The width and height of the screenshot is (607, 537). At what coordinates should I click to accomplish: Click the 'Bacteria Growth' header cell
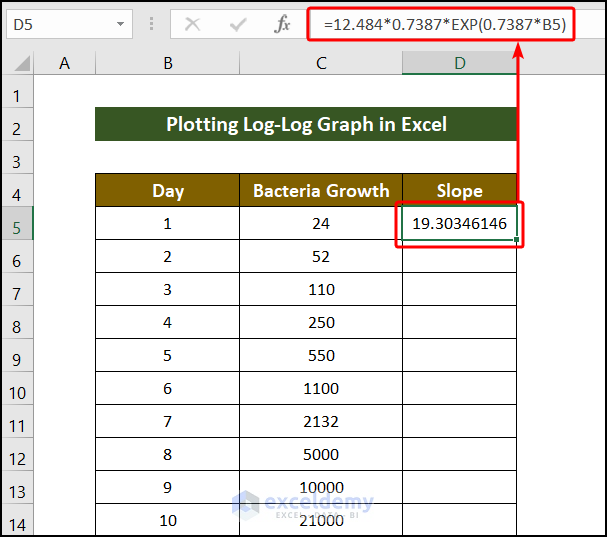321,191
